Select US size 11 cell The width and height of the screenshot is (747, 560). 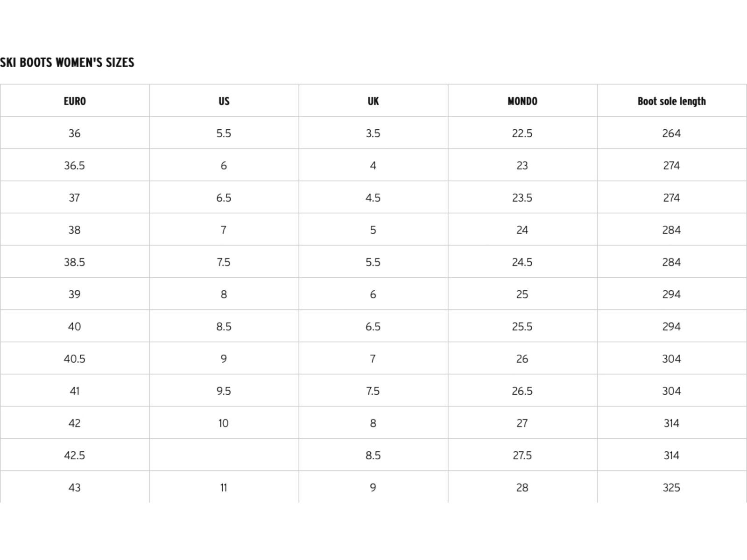point(224,487)
